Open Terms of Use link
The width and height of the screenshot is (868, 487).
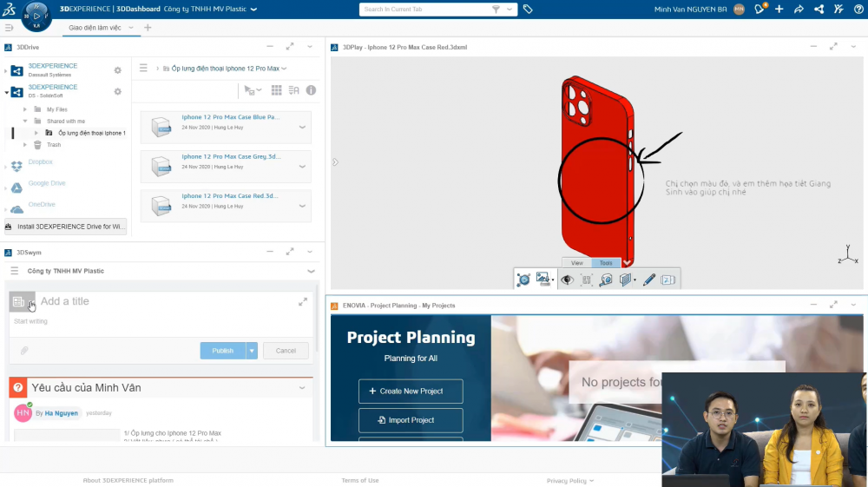click(x=360, y=480)
